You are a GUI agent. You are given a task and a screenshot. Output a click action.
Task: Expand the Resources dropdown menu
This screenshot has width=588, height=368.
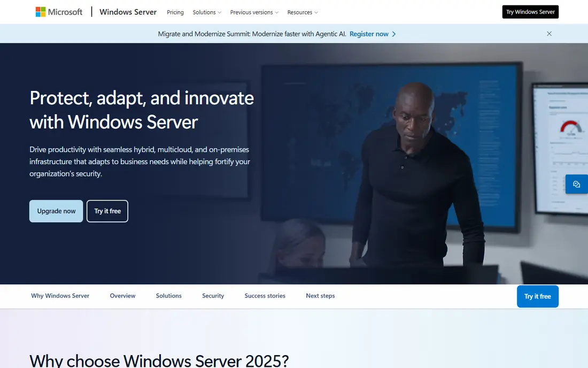coord(303,12)
